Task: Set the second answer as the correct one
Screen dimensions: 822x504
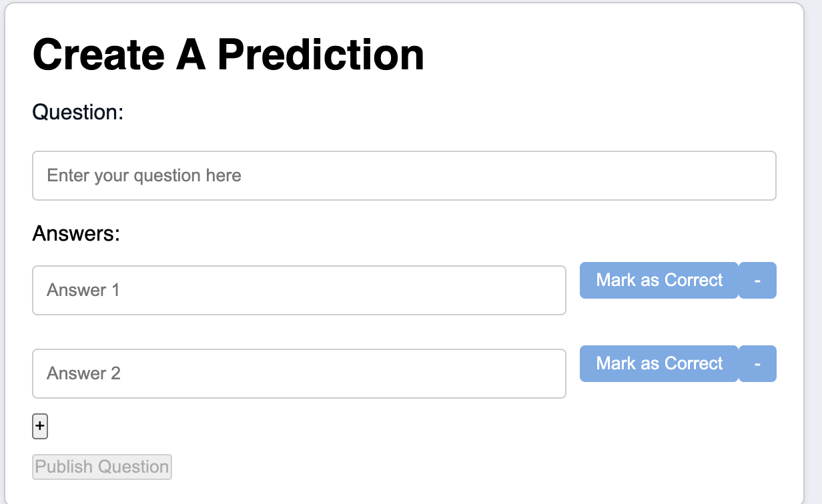Action: point(659,363)
